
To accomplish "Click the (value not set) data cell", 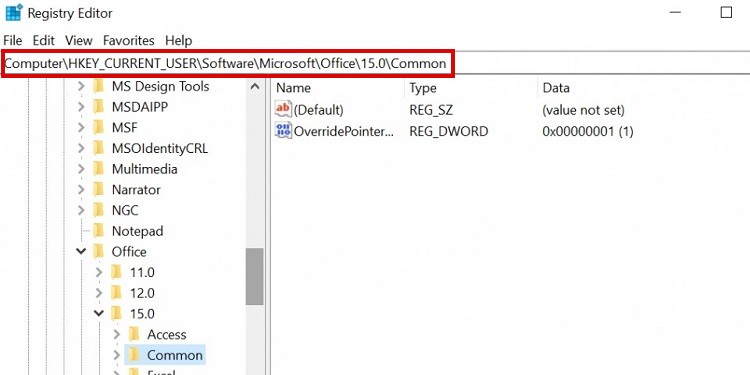I will click(x=584, y=110).
